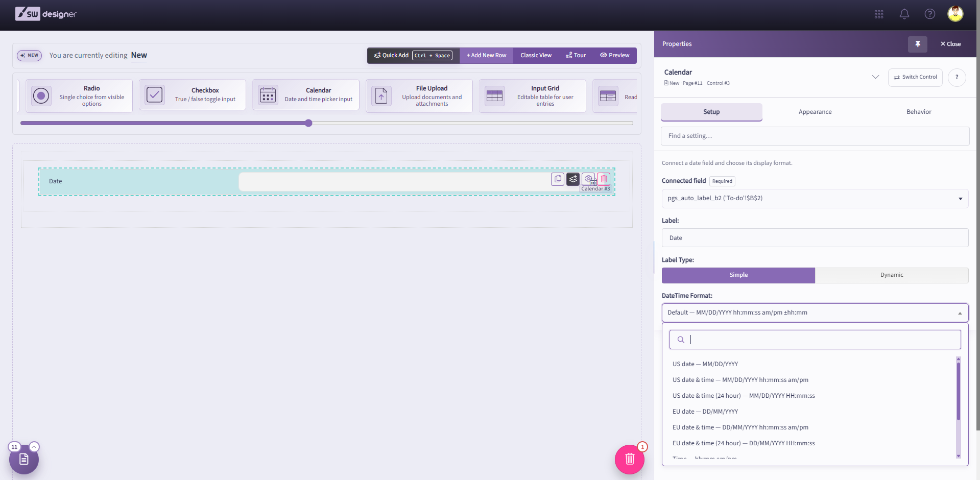Add a Calendar control from palette
This screenshot has height=480, width=980.
tap(306, 95)
